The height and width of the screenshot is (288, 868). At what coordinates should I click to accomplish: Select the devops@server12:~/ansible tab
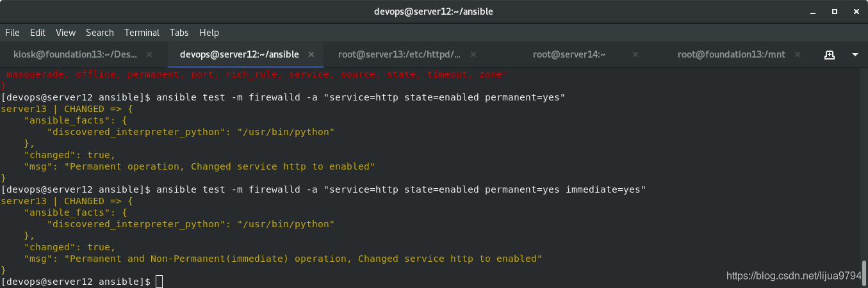coord(239,54)
